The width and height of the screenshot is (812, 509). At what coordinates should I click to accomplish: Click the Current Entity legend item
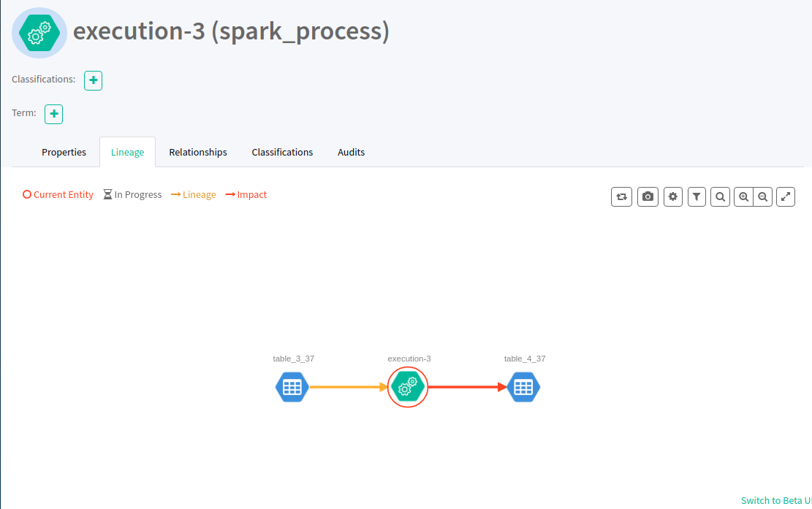(x=58, y=194)
